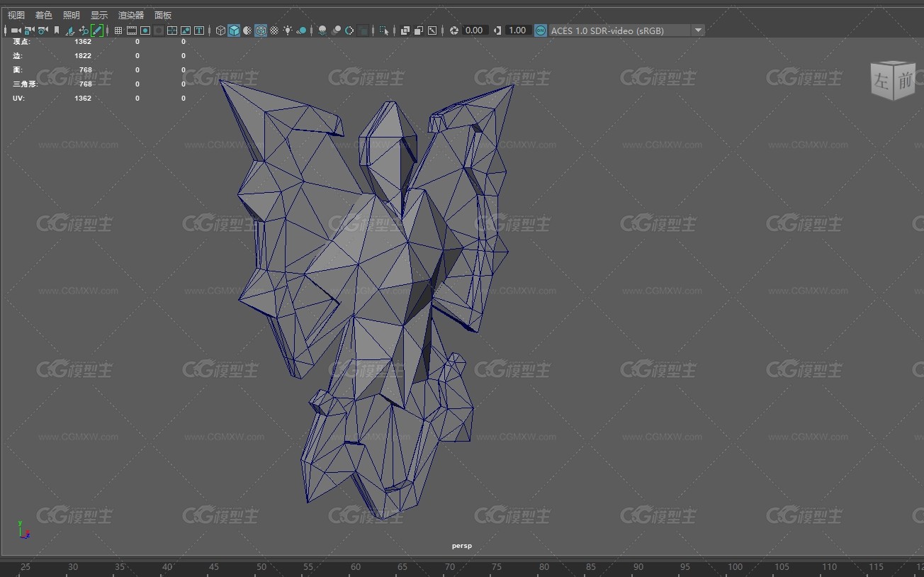
Task: Click the Bookmarks icon
Action: pos(57,30)
